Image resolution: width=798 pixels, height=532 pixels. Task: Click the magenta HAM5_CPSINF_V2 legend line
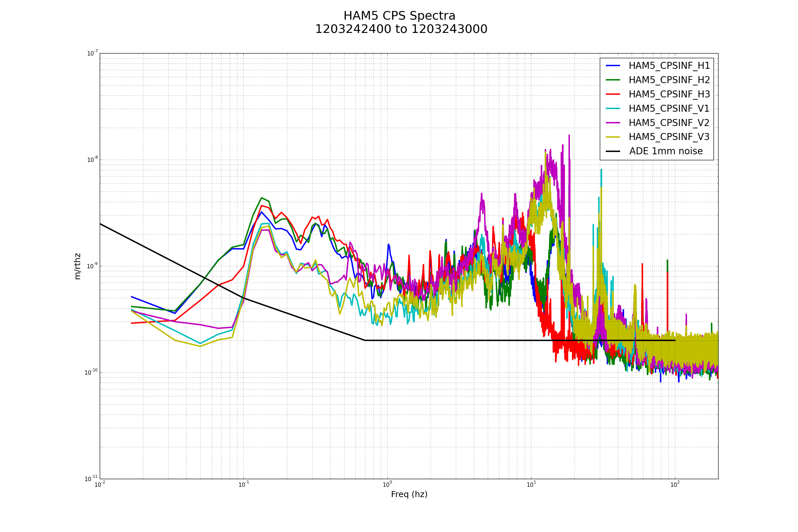pyautogui.click(x=613, y=123)
